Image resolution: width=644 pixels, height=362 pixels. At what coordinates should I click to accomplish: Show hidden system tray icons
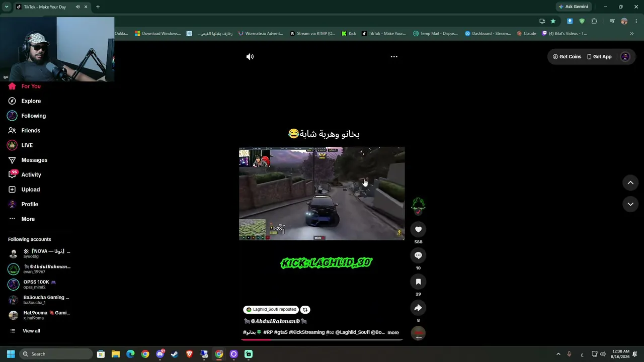point(558,354)
